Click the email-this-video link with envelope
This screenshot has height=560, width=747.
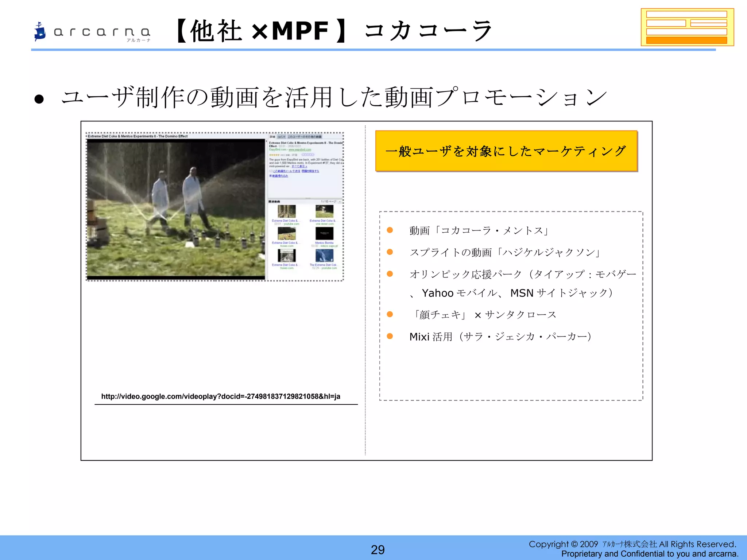285,171
